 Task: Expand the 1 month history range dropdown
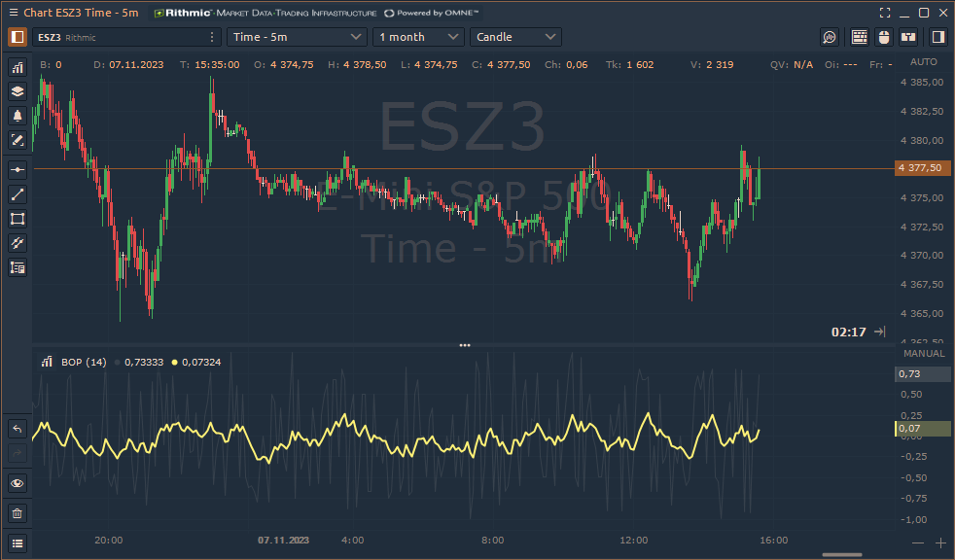pyautogui.click(x=418, y=37)
